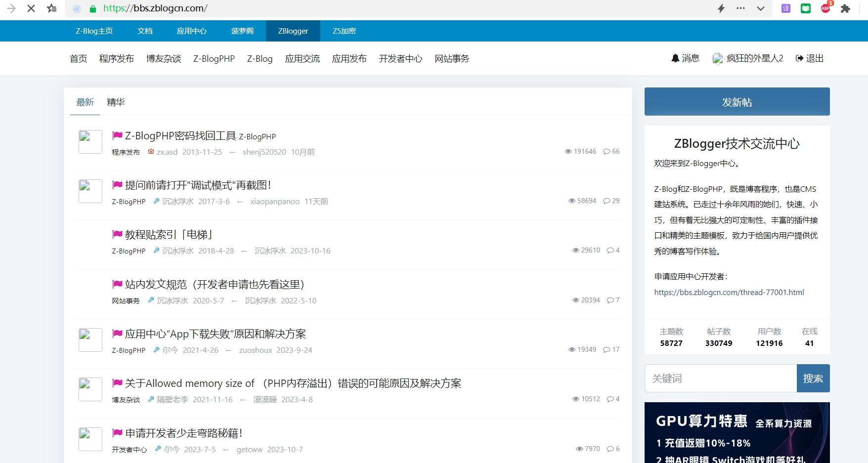Open the 菠萝阁 top bar link

[242, 31]
